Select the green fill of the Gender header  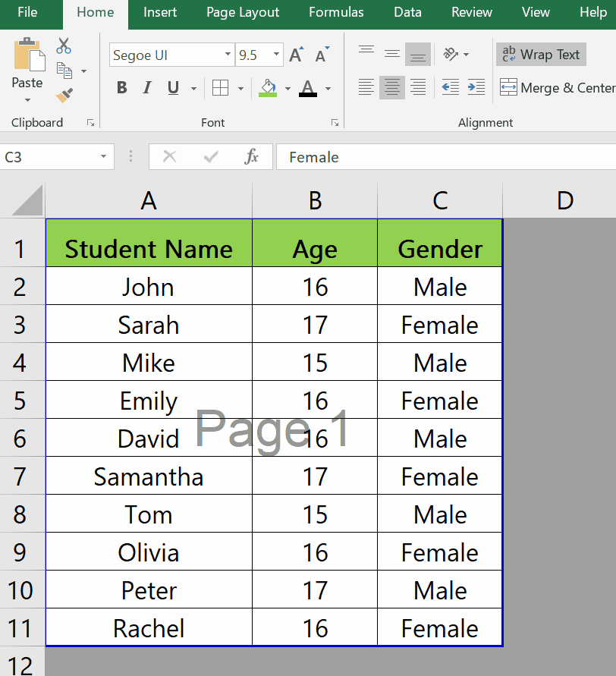440,242
